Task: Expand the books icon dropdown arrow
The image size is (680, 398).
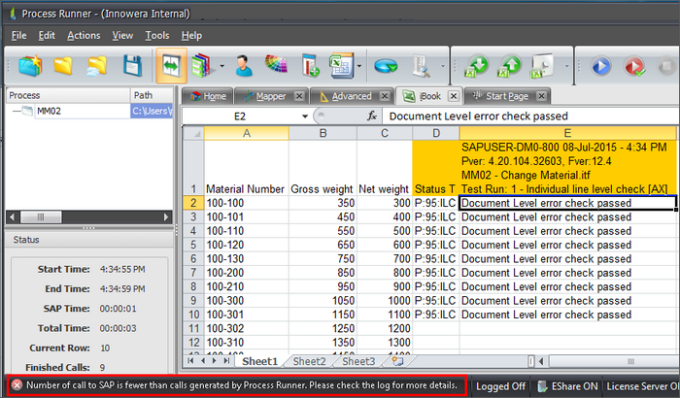Action: (222, 66)
